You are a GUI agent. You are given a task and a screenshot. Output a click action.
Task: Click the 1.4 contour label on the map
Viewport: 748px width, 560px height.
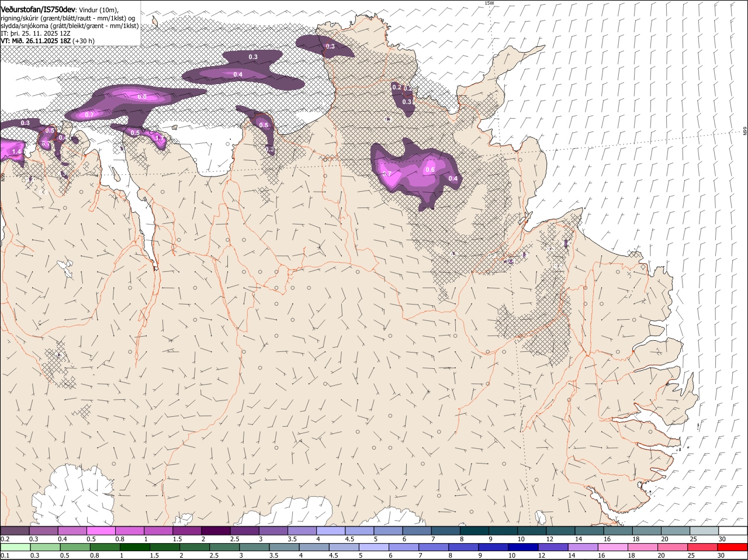16,151
